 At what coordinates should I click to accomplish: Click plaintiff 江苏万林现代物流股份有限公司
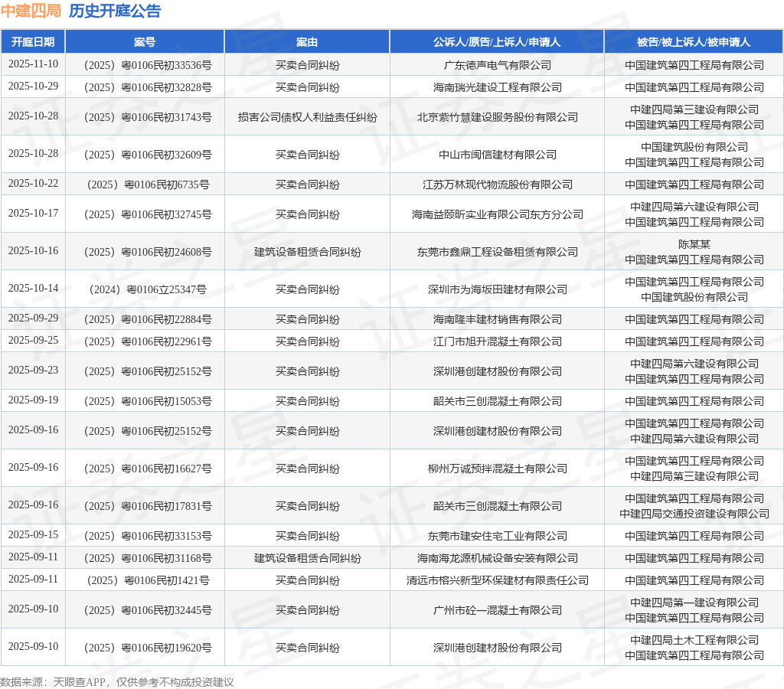(x=498, y=184)
